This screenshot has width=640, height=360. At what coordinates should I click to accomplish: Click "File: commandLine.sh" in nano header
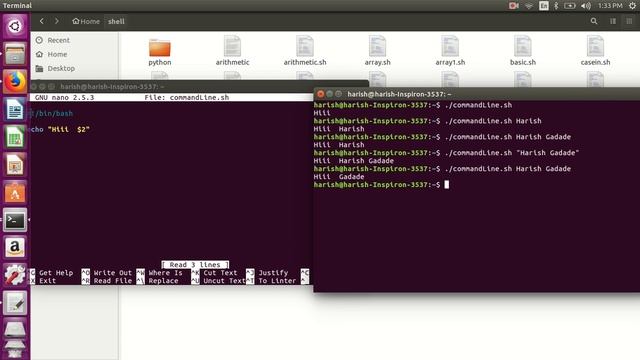point(187,98)
